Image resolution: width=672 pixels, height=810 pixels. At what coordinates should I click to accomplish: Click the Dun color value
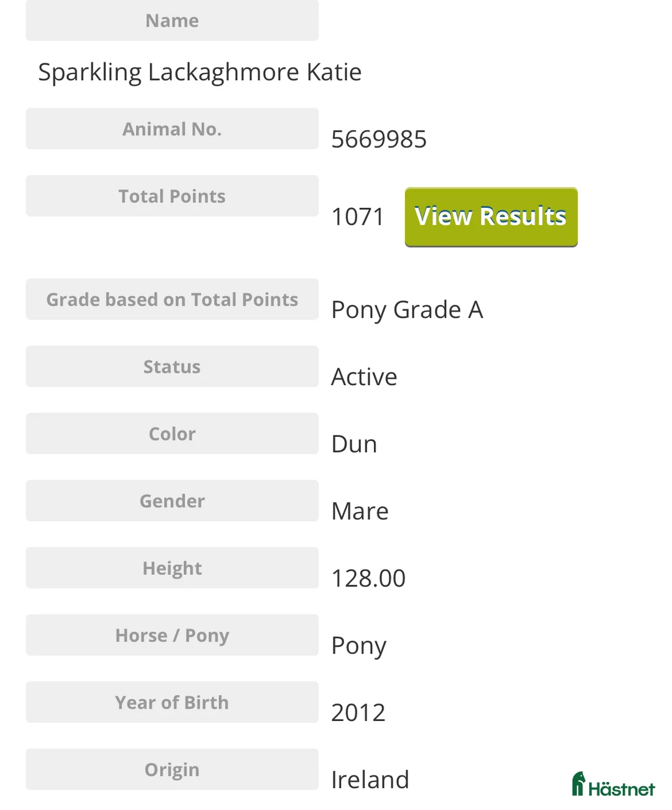pos(354,444)
